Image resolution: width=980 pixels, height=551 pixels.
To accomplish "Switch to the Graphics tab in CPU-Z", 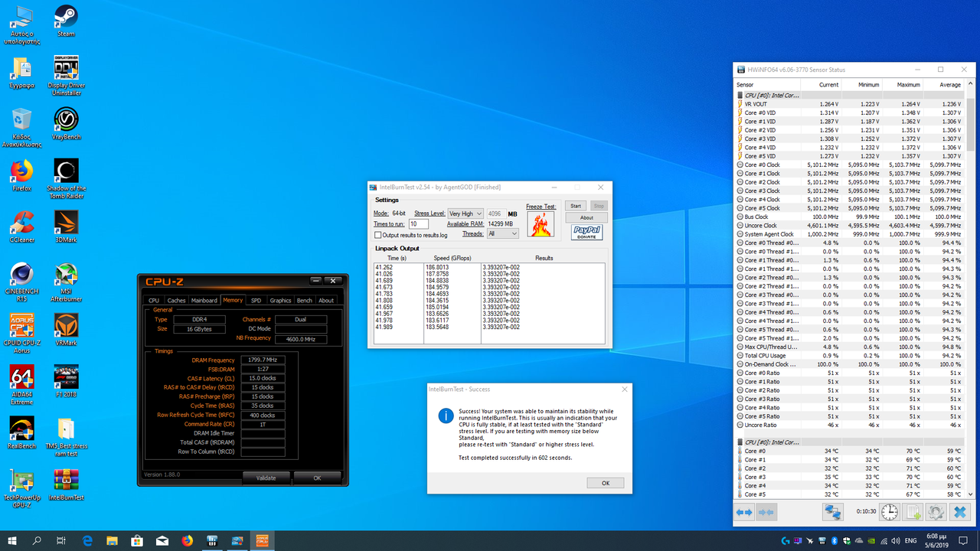I will (280, 301).
